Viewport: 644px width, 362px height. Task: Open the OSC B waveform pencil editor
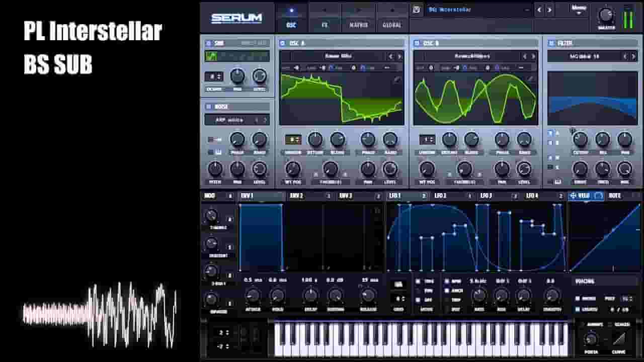tap(530, 79)
